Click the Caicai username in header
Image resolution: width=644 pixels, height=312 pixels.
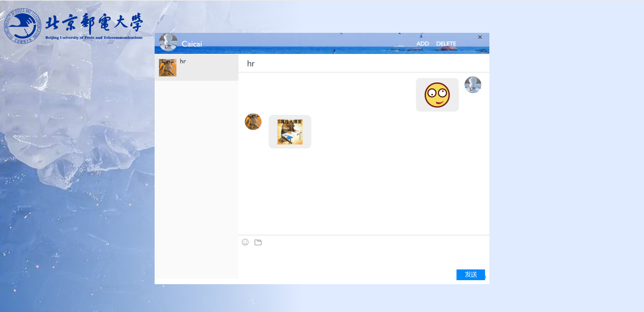click(x=192, y=44)
